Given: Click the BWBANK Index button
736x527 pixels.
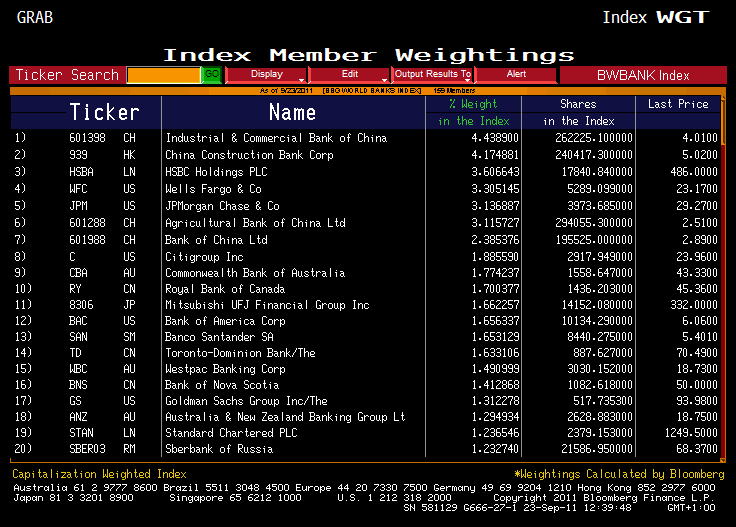Looking at the screenshot, I should 643,75.
